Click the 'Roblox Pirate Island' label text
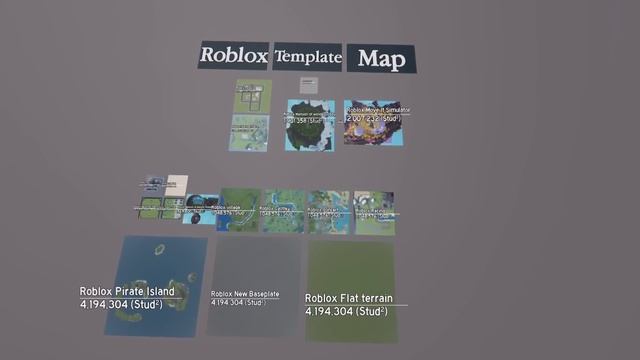This screenshot has height=360, width=640. [127, 291]
